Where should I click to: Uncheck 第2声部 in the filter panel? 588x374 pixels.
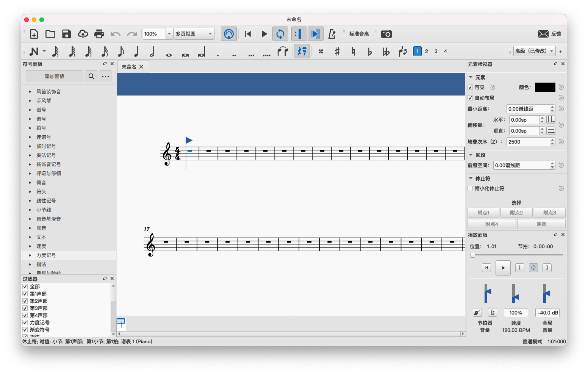25,300
